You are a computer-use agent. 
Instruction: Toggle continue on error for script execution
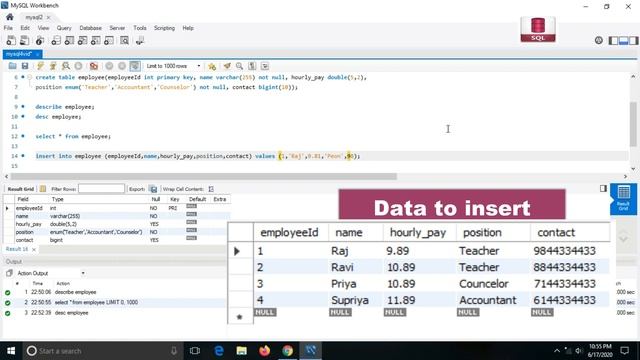pos(93,66)
